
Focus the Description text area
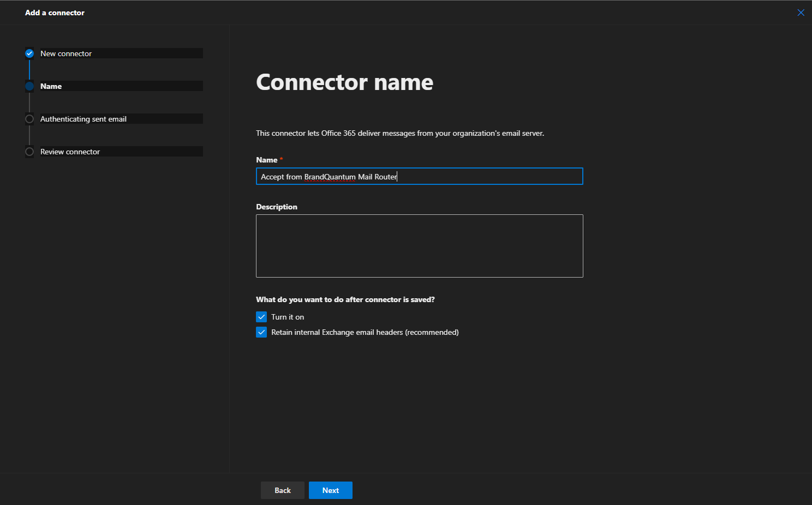[420, 246]
